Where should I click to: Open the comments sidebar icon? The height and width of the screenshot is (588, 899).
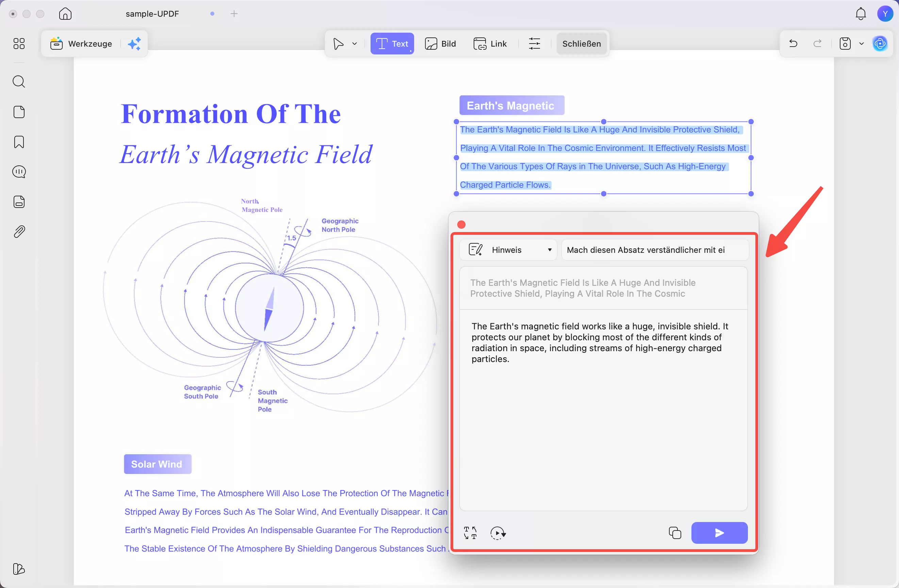click(x=19, y=172)
